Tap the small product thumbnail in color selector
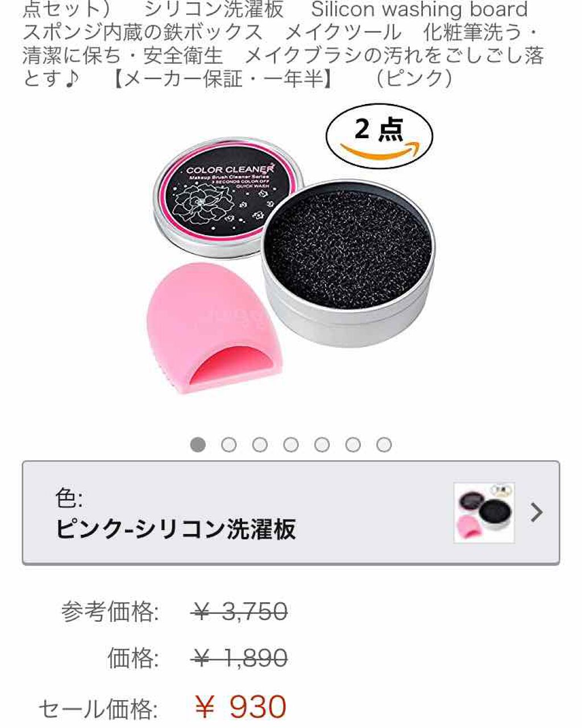The image size is (582, 728). pos(484,513)
